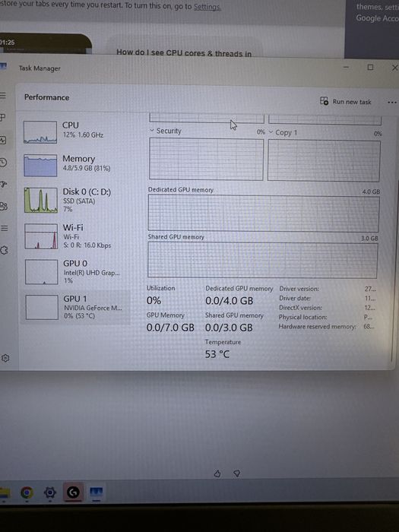Click Run new task button
399x532 pixels.
[346, 101]
